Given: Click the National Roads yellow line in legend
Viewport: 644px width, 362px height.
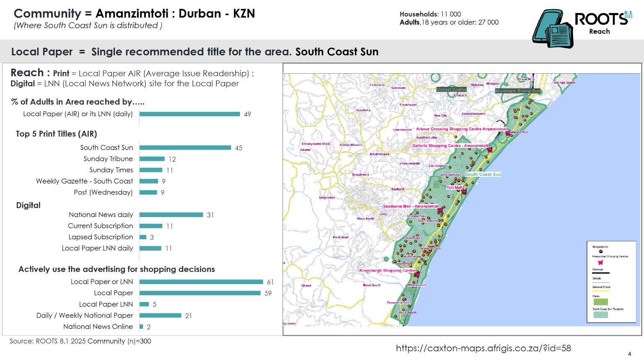Looking at the screenshot, I should 601,290.
